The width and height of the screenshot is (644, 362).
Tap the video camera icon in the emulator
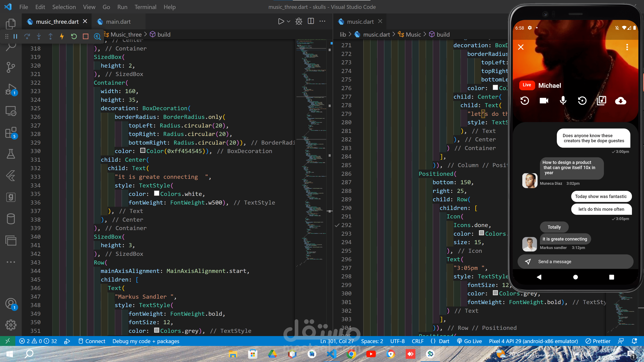coord(544,101)
